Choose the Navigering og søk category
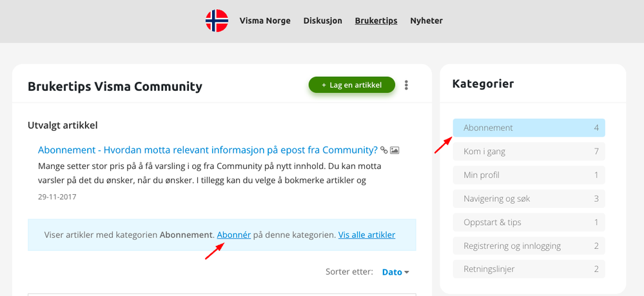The width and height of the screenshot is (644, 296). [x=529, y=199]
